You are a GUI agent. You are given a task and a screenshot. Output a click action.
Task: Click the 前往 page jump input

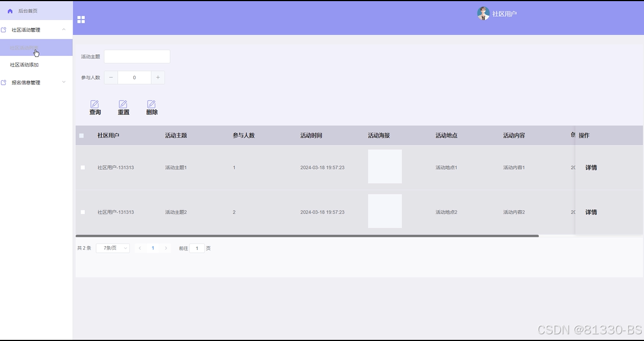coord(197,248)
